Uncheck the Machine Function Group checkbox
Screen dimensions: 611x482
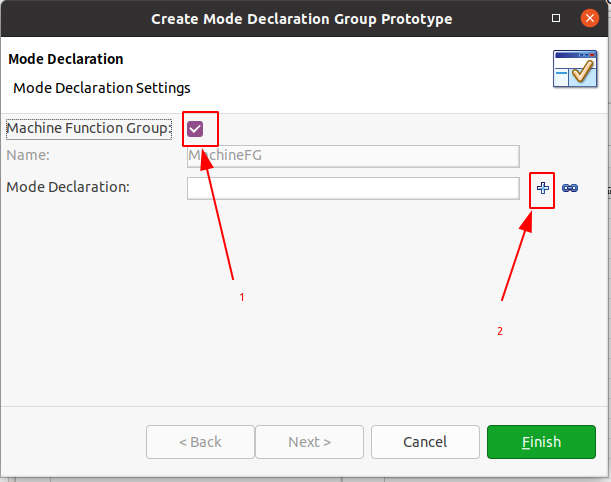(x=195, y=129)
